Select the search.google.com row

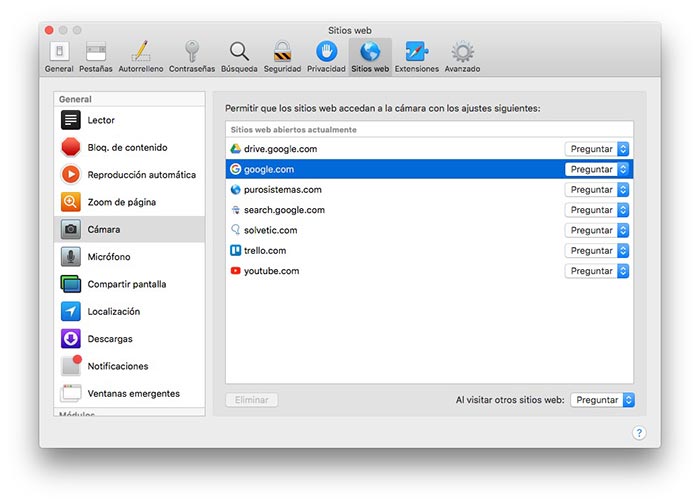pyautogui.click(x=429, y=210)
